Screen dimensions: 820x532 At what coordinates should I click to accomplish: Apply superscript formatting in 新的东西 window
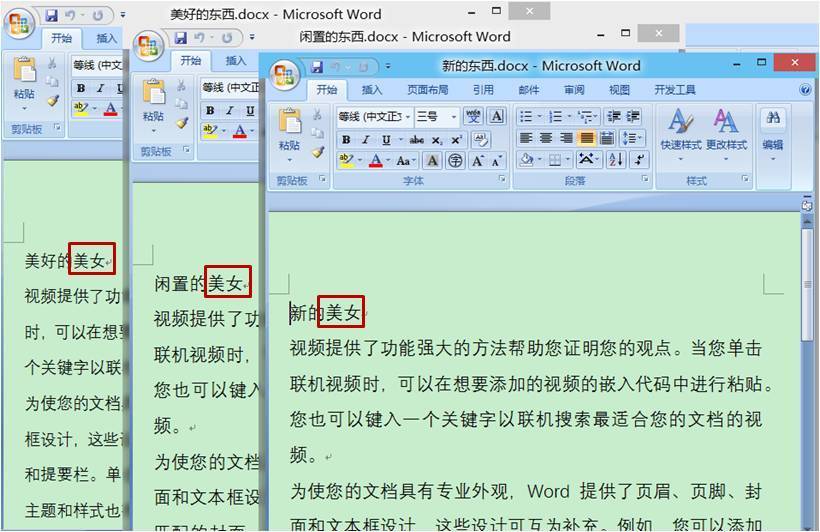(x=456, y=140)
